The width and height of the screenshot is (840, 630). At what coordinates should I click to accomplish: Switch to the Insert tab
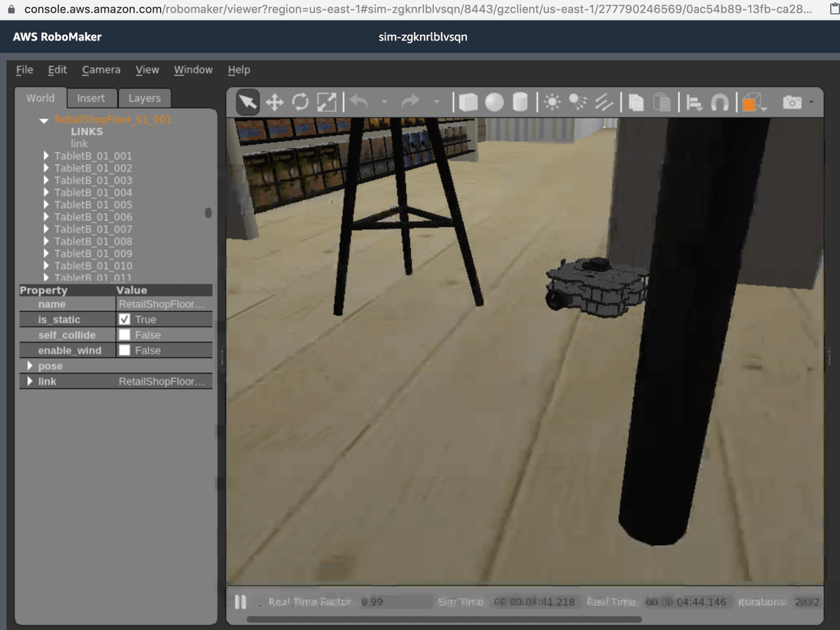pos(92,98)
